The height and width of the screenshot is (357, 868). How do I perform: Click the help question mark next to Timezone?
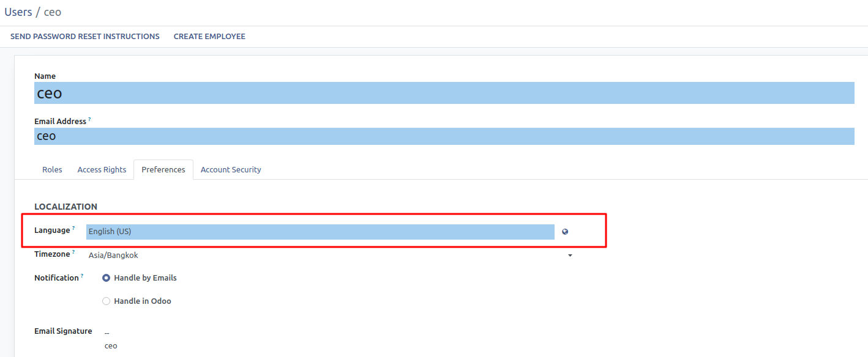coord(73,252)
